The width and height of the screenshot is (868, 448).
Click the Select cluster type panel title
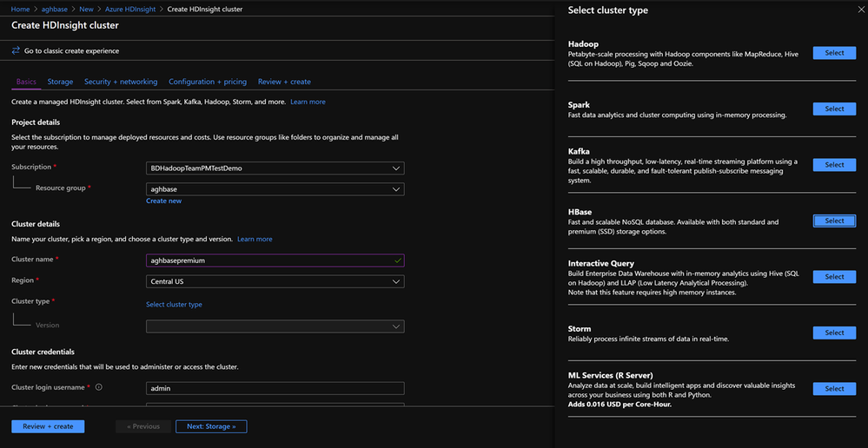[x=608, y=10]
